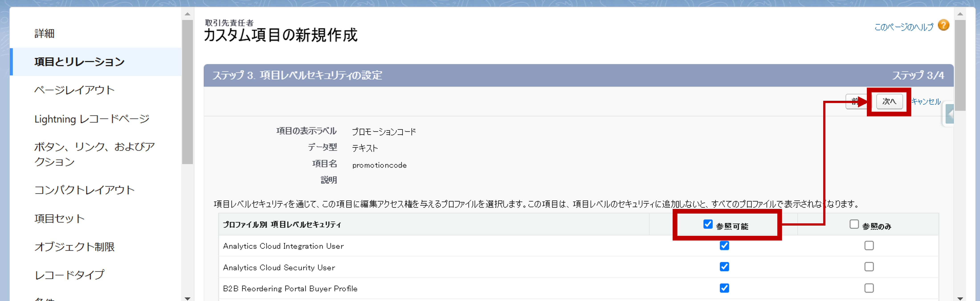Open the 詳細 sidebar item

(x=45, y=33)
